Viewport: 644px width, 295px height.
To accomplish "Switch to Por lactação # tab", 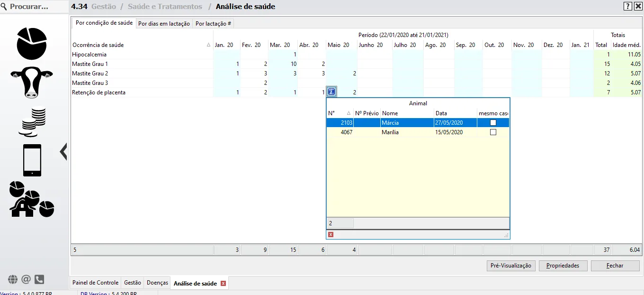I will click(x=213, y=23).
